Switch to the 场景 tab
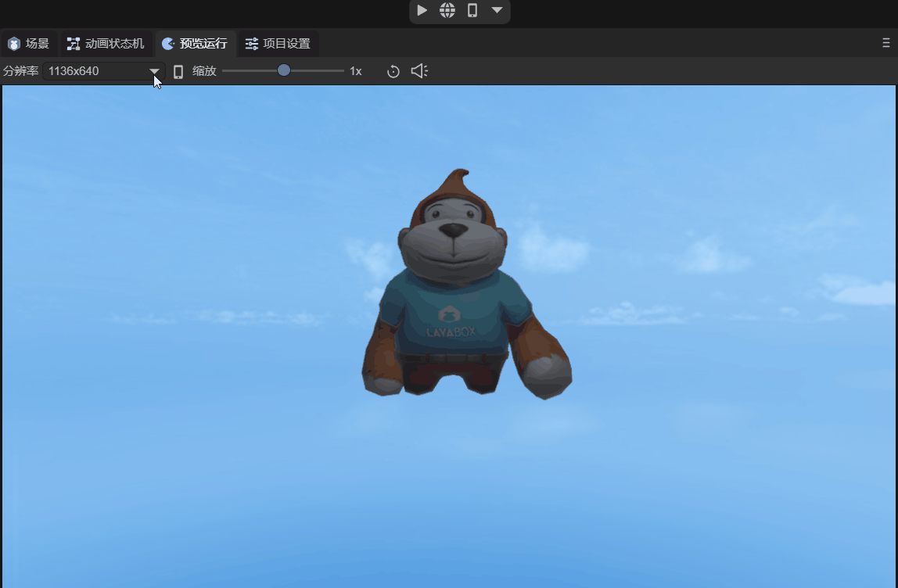Viewport: 898px width, 588px height. coord(29,44)
